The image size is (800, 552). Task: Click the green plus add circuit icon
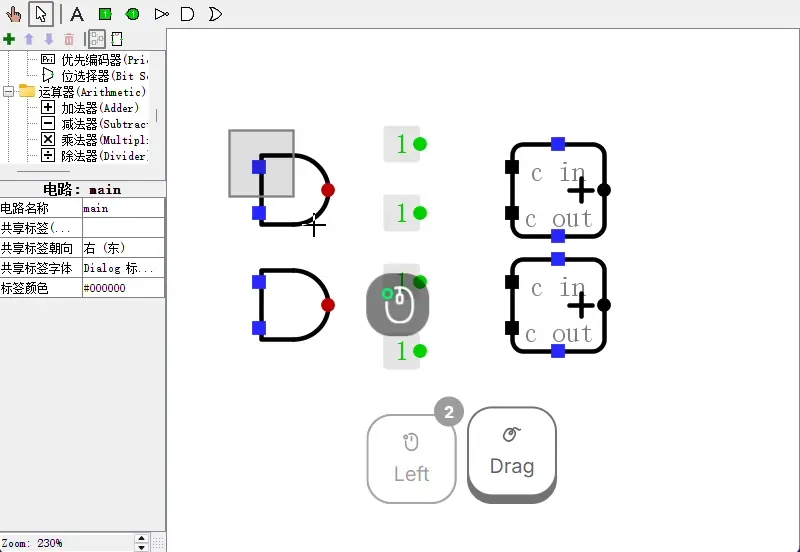9,39
